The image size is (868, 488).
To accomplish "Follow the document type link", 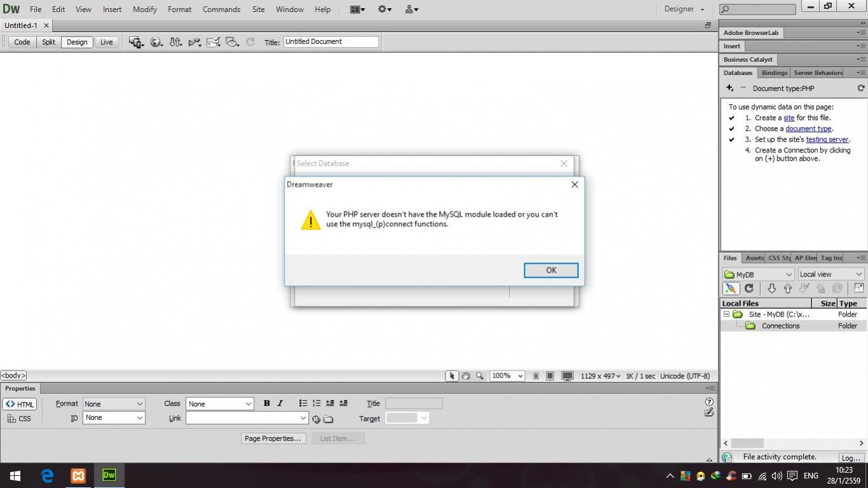I will click(x=808, y=129).
